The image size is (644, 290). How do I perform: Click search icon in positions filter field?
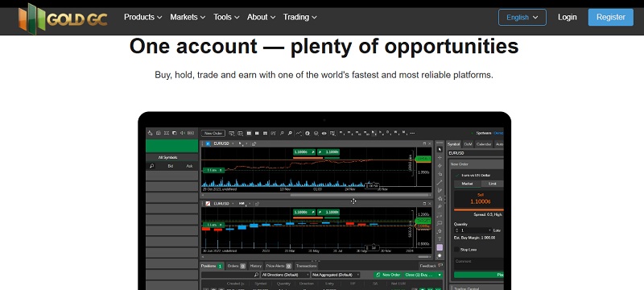[x=256, y=275]
